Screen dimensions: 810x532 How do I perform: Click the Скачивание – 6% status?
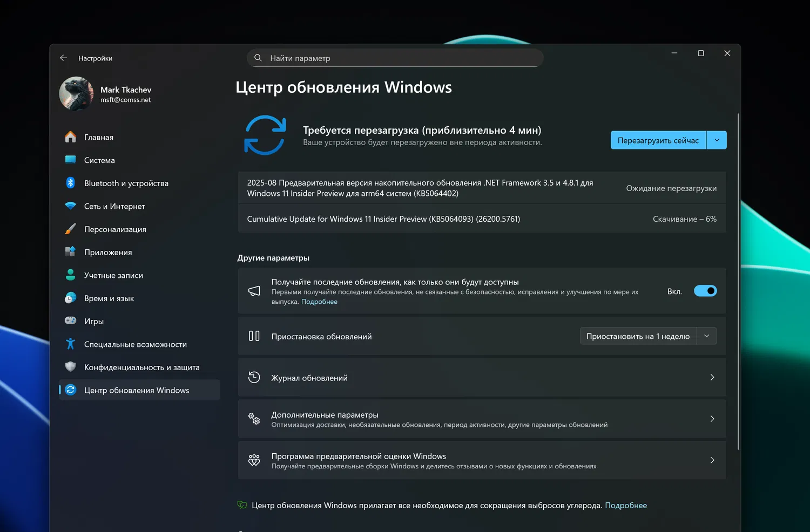click(x=685, y=219)
